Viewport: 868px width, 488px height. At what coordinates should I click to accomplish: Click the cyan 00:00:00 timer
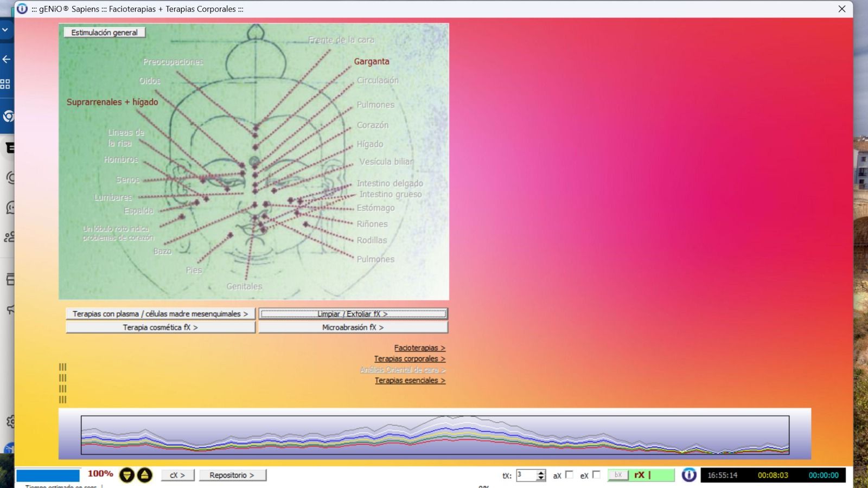click(x=824, y=475)
